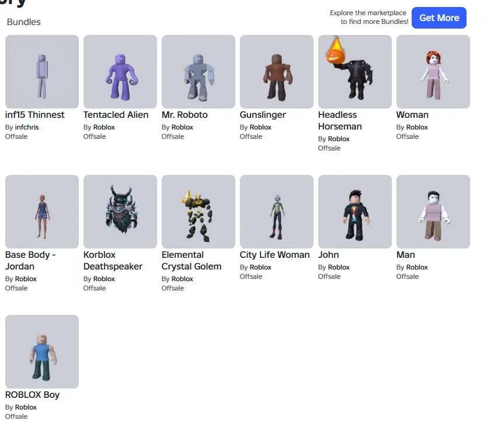
Task: Click Offsale text under Elemental Crystal Golem
Action: pyautogui.click(x=173, y=288)
